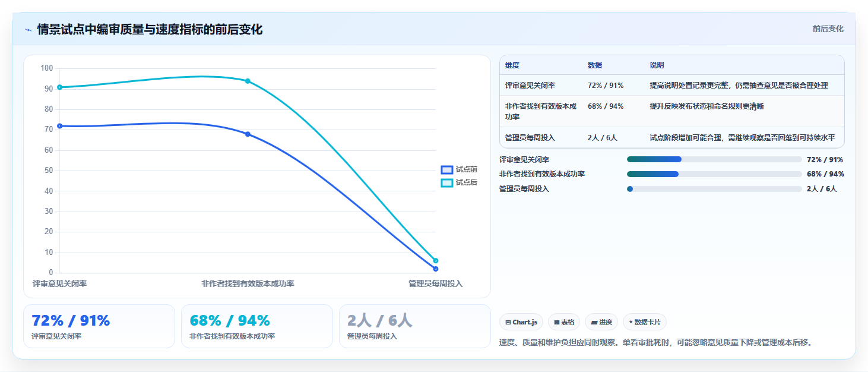Click the 100 y-axis tick label
The image size is (868, 372).
[x=47, y=68]
